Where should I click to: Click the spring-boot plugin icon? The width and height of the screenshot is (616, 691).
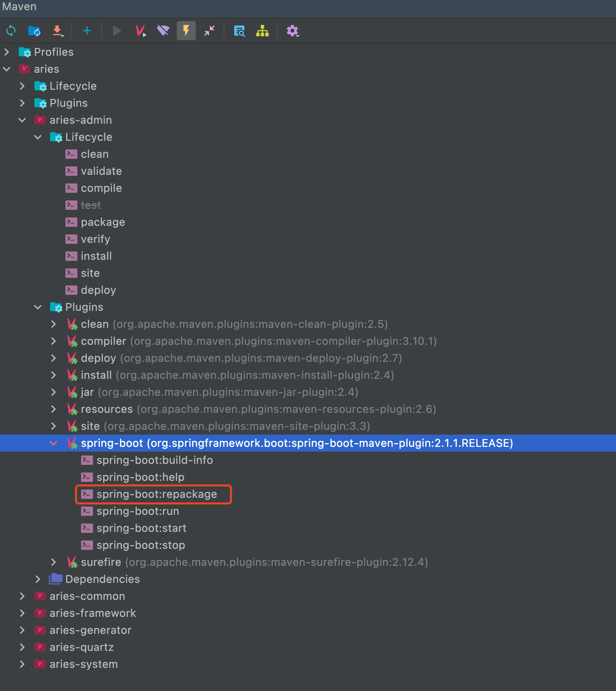[72, 443]
